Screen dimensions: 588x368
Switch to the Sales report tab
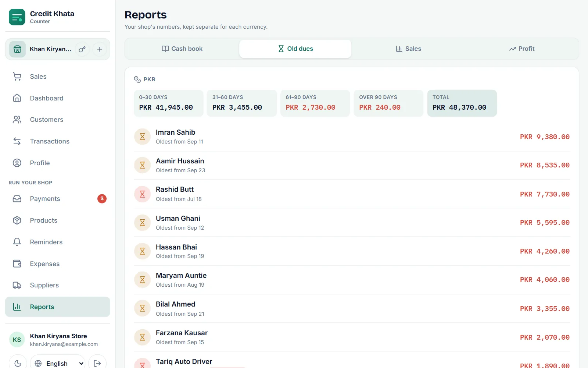[x=408, y=49]
